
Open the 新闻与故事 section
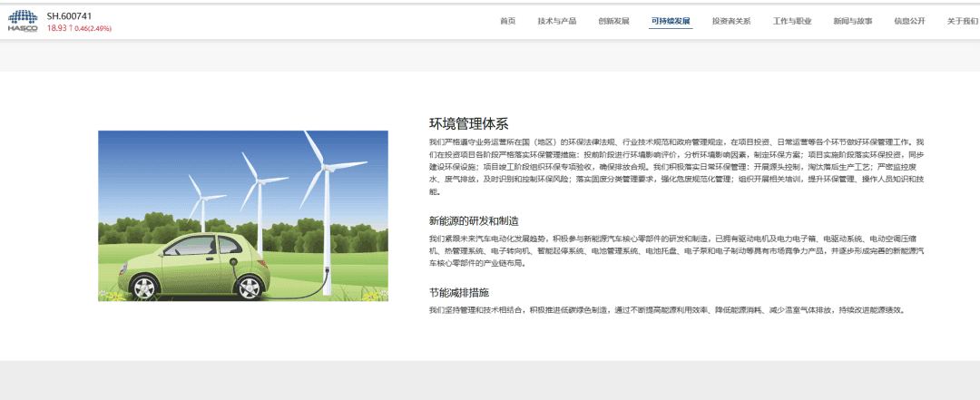(x=852, y=21)
